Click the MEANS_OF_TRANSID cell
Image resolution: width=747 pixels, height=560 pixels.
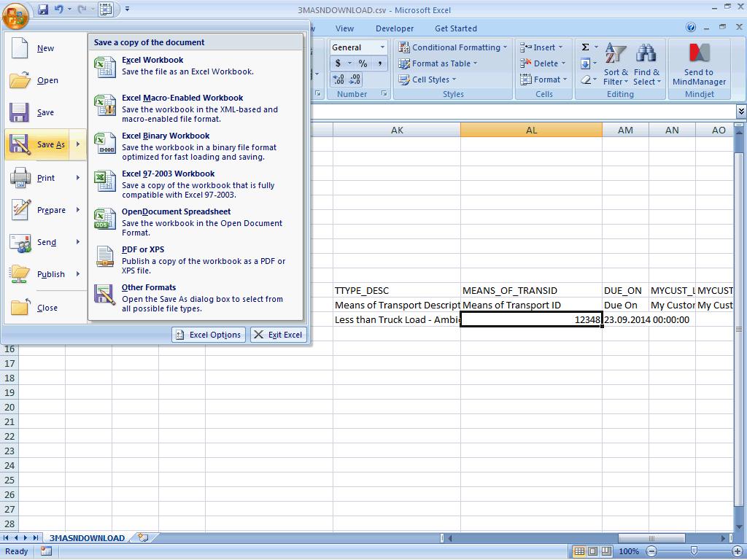click(x=531, y=290)
